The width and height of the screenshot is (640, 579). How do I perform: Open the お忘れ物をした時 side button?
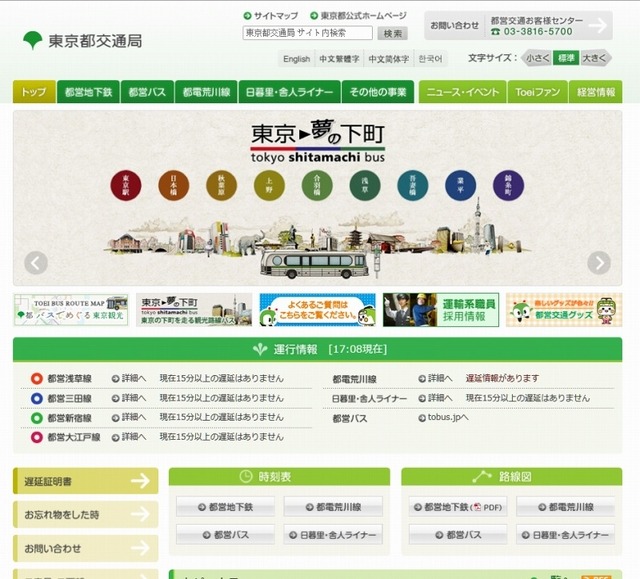pos(86,515)
